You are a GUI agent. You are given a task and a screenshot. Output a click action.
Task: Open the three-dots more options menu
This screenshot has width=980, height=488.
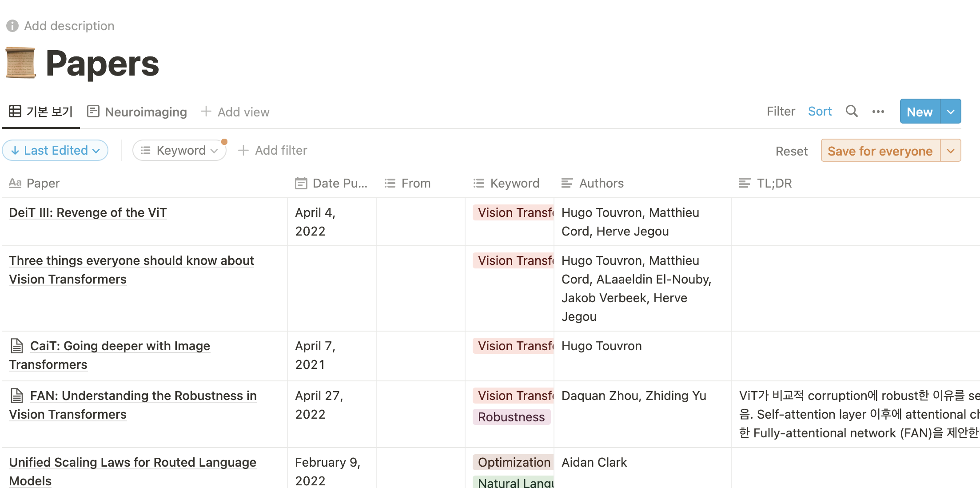click(x=878, y=112)
